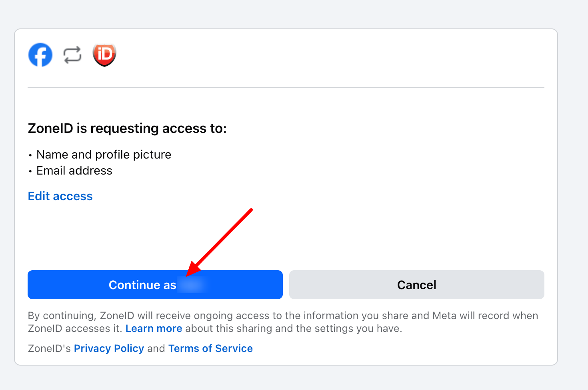
Task: Click the 'ZoneID is requesting access to' heading
Action: (x=127, y=129)
